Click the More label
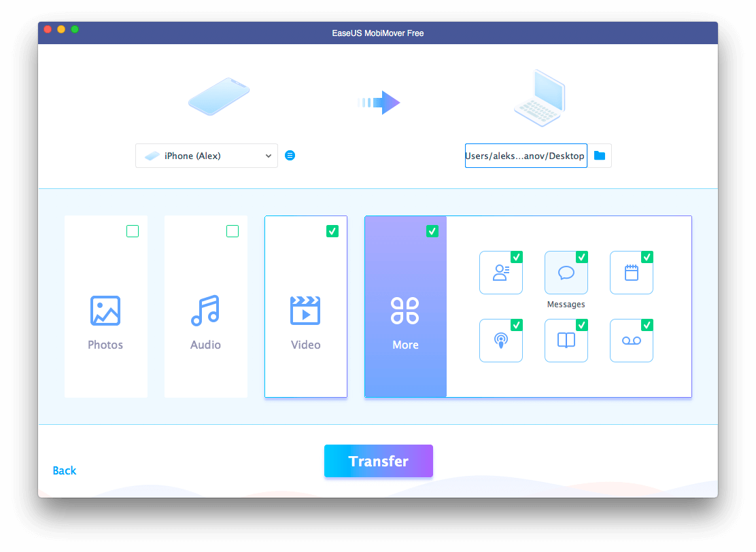 (x=405, y=345)
